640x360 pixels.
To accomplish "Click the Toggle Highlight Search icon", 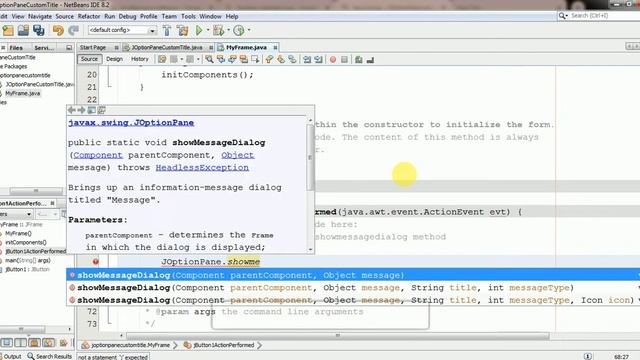I will click(x=244, y=60).
